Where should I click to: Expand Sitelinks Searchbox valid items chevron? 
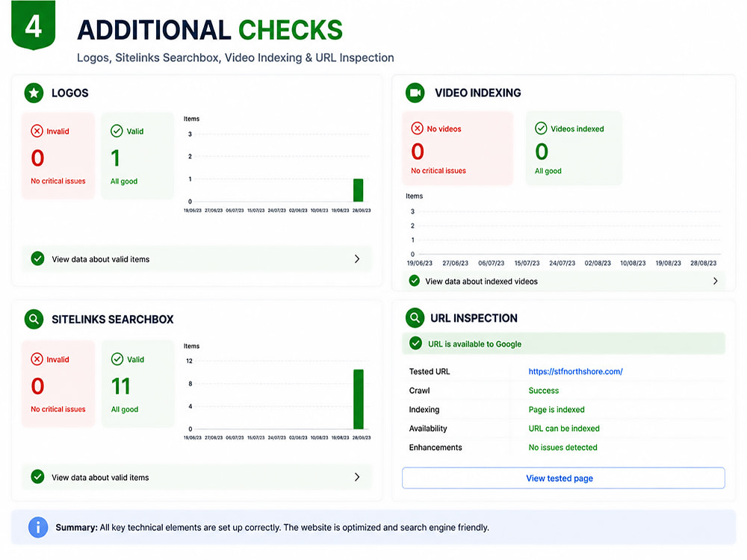pyautogui.click(x=357, y=476)
